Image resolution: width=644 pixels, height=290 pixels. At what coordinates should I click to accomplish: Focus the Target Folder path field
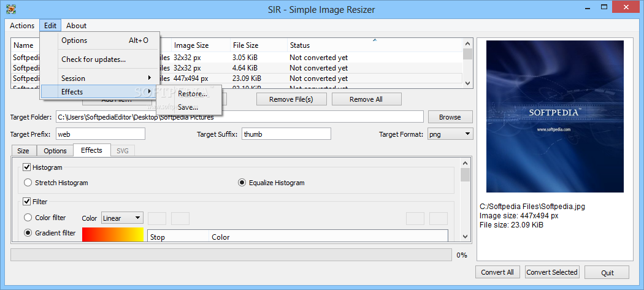coord(239,117)
